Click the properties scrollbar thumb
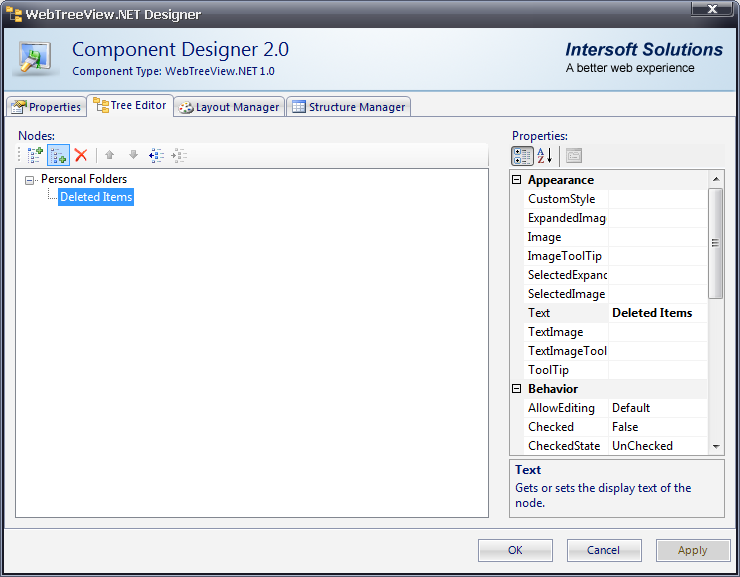740x577 pixels. [x=716, y=243]
